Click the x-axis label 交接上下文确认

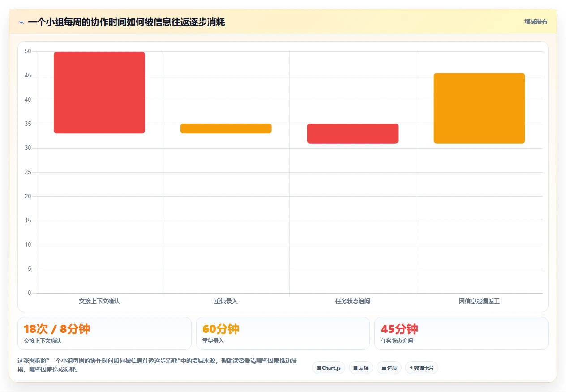click(99, 302)
